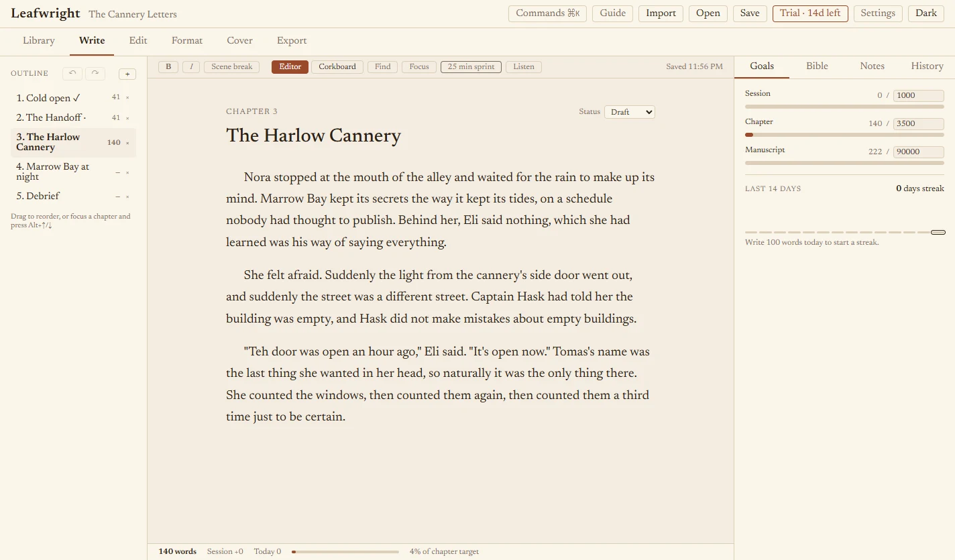Go to the Library tab
955x560 pixels.
click(x=39, y=41)
